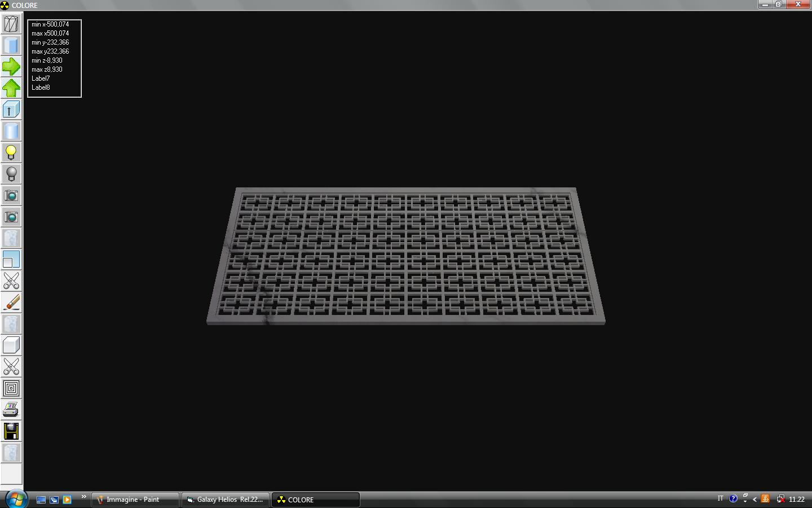Expand the quick launch overflow chevron

coord(84,497)
